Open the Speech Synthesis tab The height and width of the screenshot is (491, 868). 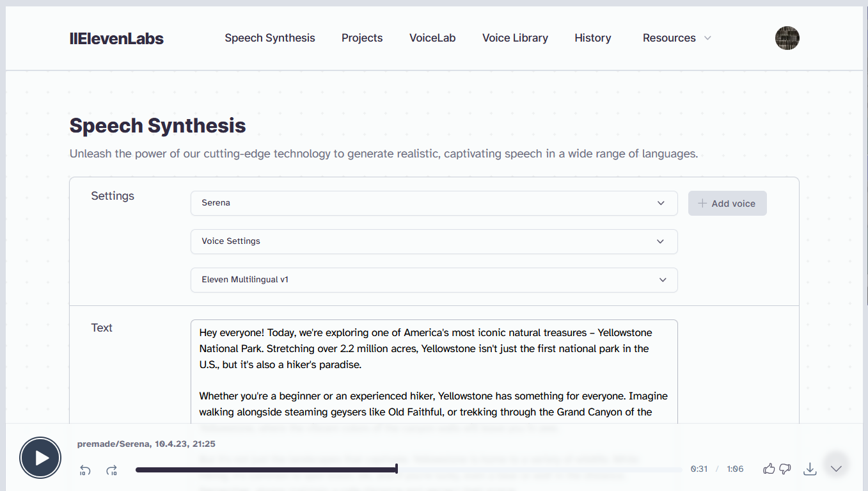[270, 38]
